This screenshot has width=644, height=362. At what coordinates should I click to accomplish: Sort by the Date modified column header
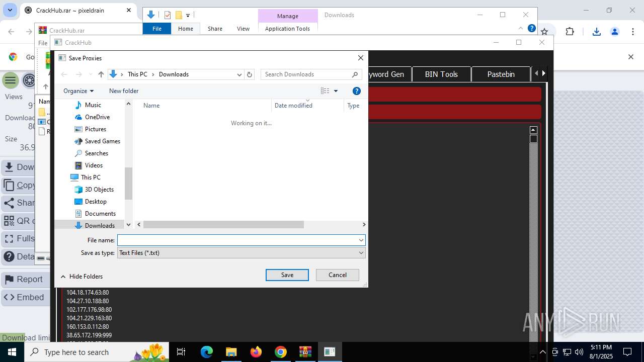pos(293,106)
